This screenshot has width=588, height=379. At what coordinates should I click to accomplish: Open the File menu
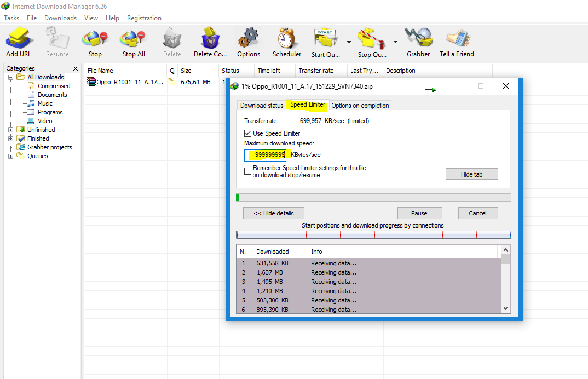click(32, 18)
